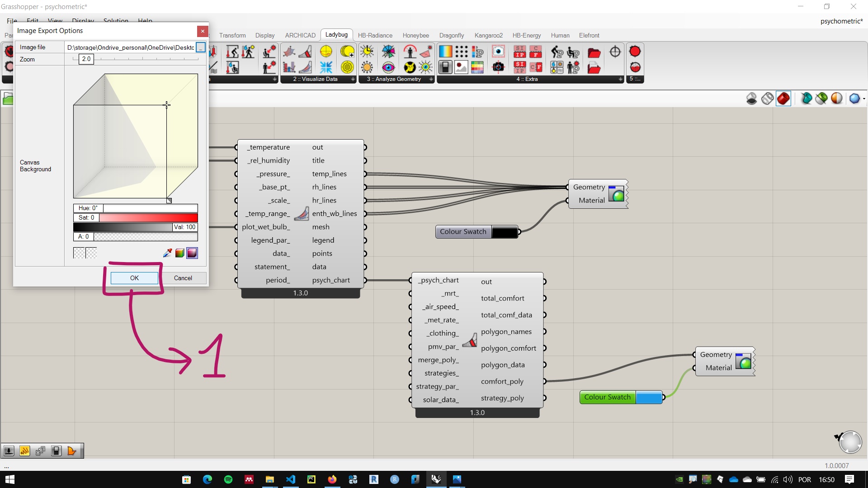Screen dimensions: 868x488
Task: Select the Psychrometric Chart ribbon component
Action: tap(306, 67)
